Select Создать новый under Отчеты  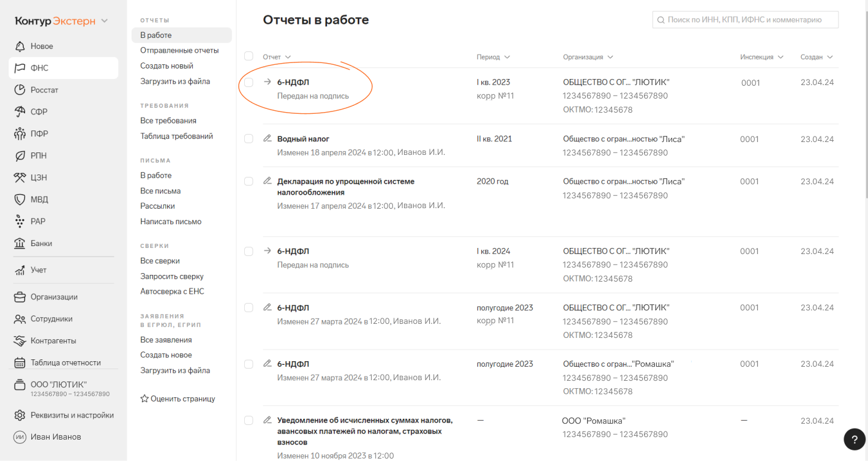click(x=166, y=66)
